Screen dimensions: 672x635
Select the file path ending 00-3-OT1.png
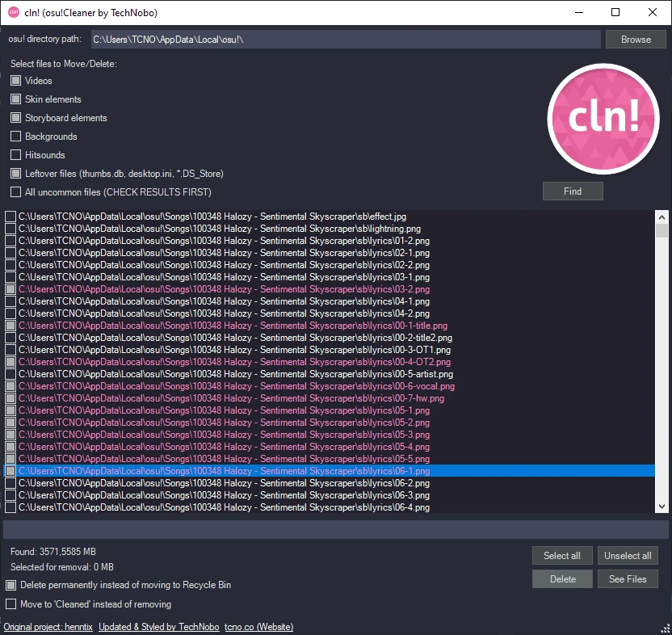point(234,350)
